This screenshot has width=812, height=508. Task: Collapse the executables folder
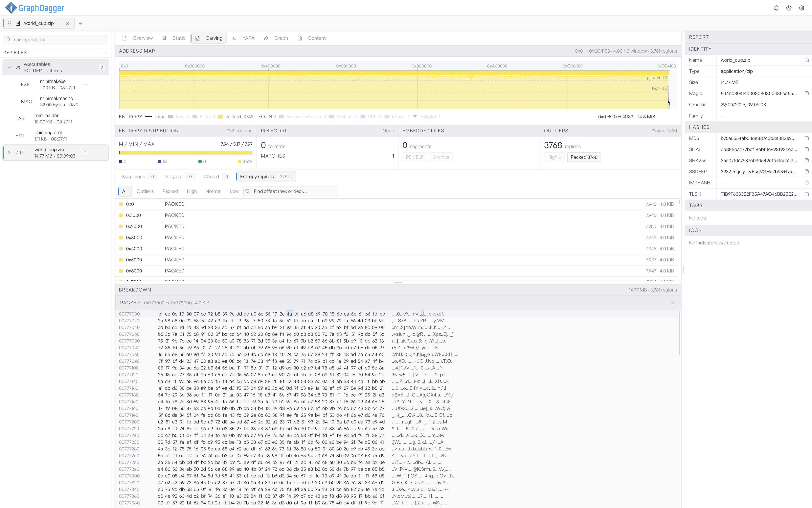pos(9,67)
